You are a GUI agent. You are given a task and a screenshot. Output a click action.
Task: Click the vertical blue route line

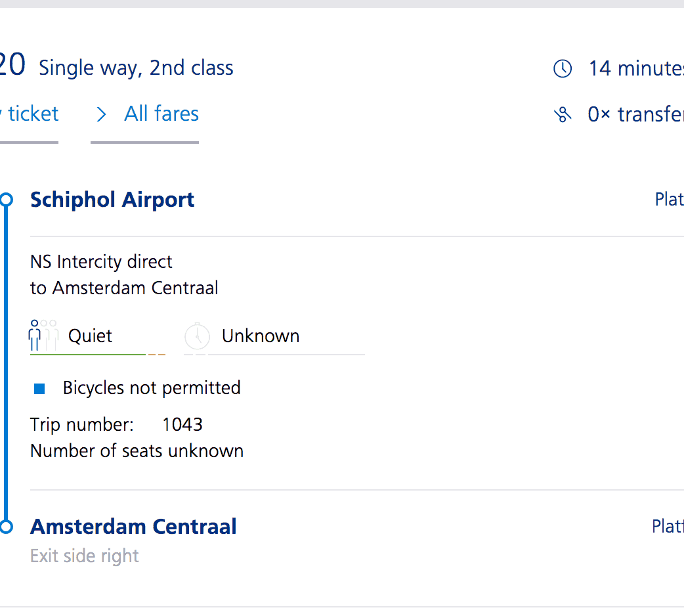pos(7,361)
